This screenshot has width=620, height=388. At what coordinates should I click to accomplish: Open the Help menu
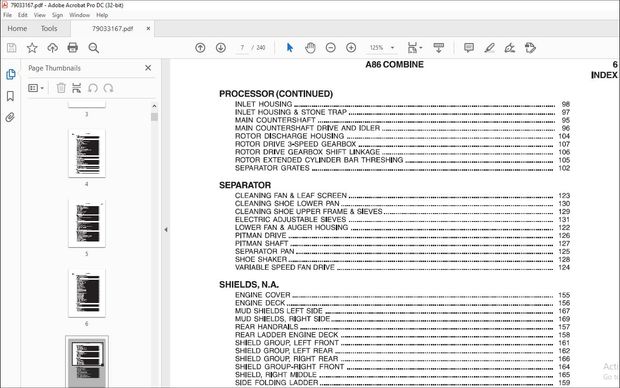102,15
